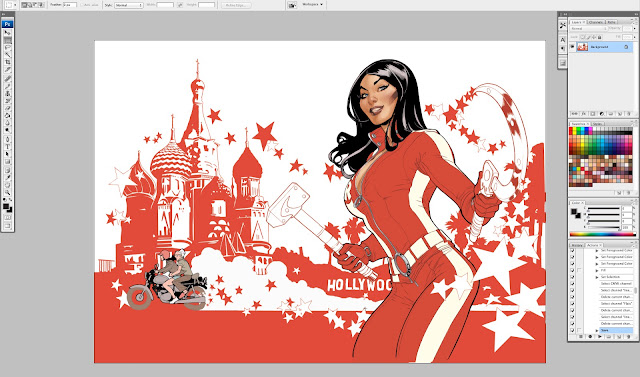Toggle the Fill action step checkbox

[x=572, y=270]
